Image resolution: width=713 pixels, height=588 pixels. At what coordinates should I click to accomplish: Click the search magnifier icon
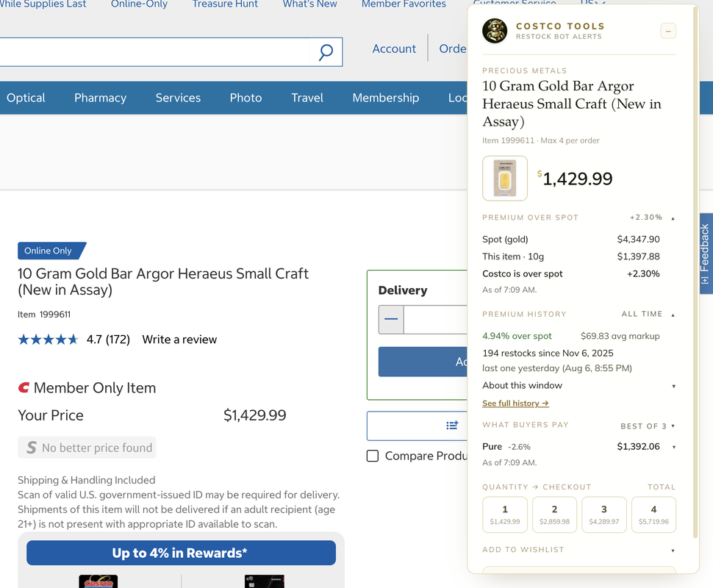click(x=326, y=52)
